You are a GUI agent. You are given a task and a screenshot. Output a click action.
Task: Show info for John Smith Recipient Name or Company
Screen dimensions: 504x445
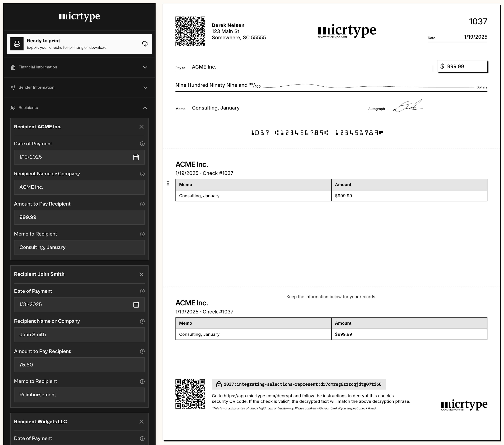click(142, 321)
